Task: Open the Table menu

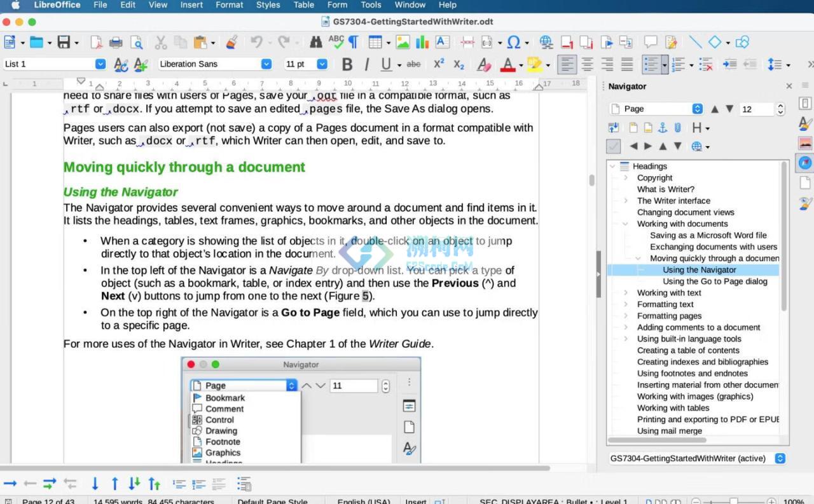Action: pyautogui.click(x=304, y=5)
